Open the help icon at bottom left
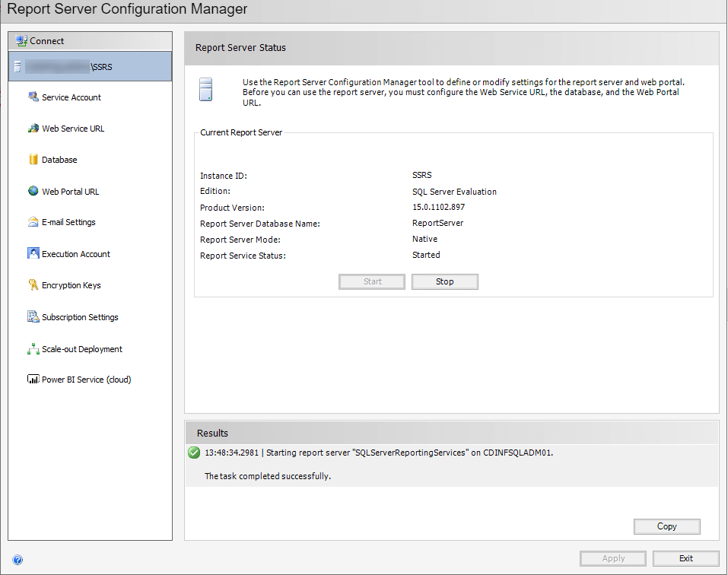728x575 pixels. 17,560
